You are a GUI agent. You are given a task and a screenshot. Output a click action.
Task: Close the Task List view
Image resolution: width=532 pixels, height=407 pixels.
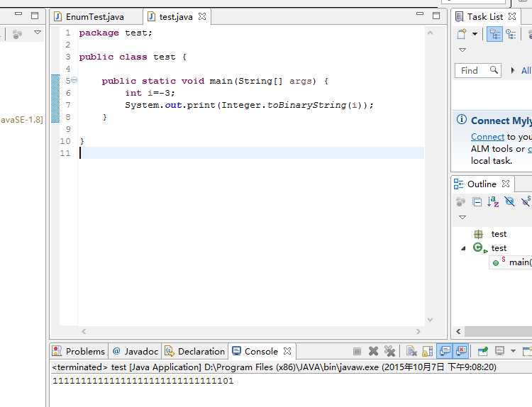pyautogui.click(x=512, y=16)
